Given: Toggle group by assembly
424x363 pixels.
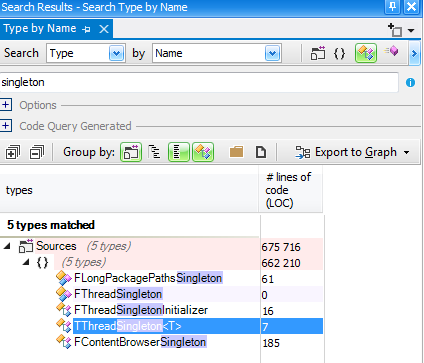Looking at the screenshot, I should pos(131,152).
